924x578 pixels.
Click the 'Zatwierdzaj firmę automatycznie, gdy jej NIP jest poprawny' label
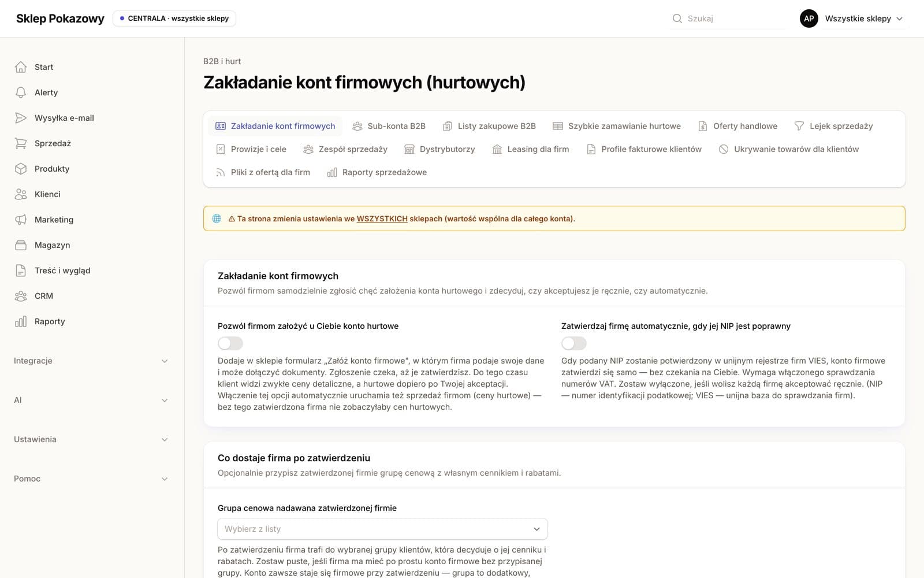(x=676, y=326)
